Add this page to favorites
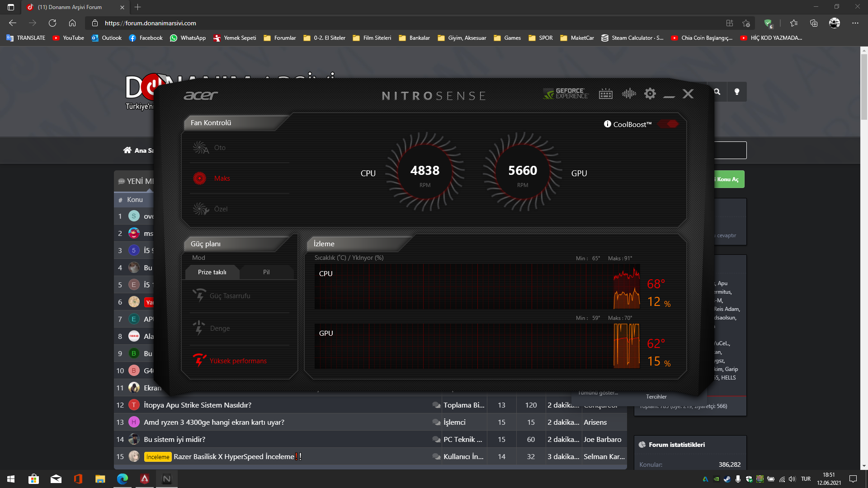 [x=746, y=23]
